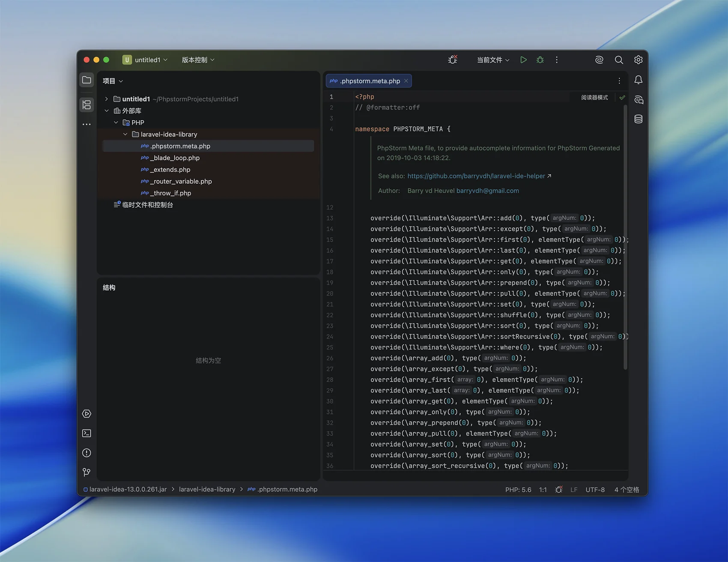The width and height of the screenshot is (728, 562).
Task: Collapse the laravel-idea-library folder
Action: [125, 135]
